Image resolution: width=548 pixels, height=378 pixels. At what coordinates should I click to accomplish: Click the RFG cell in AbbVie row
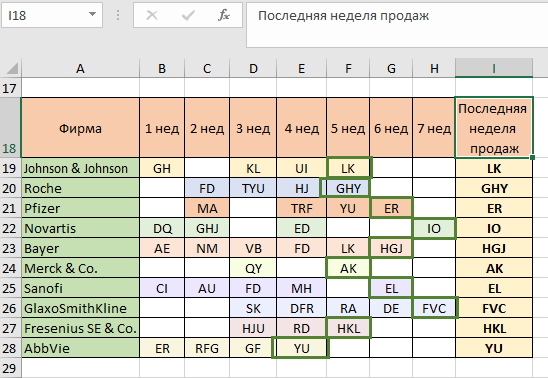point(207,348)
